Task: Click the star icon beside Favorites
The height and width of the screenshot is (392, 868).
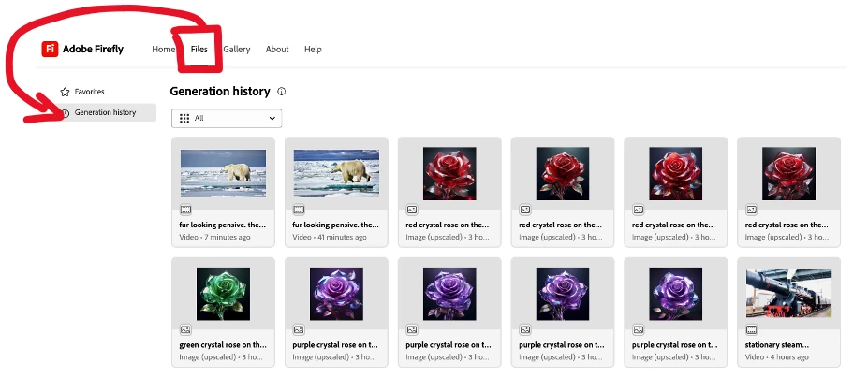Action: click(x=65, y=92)
